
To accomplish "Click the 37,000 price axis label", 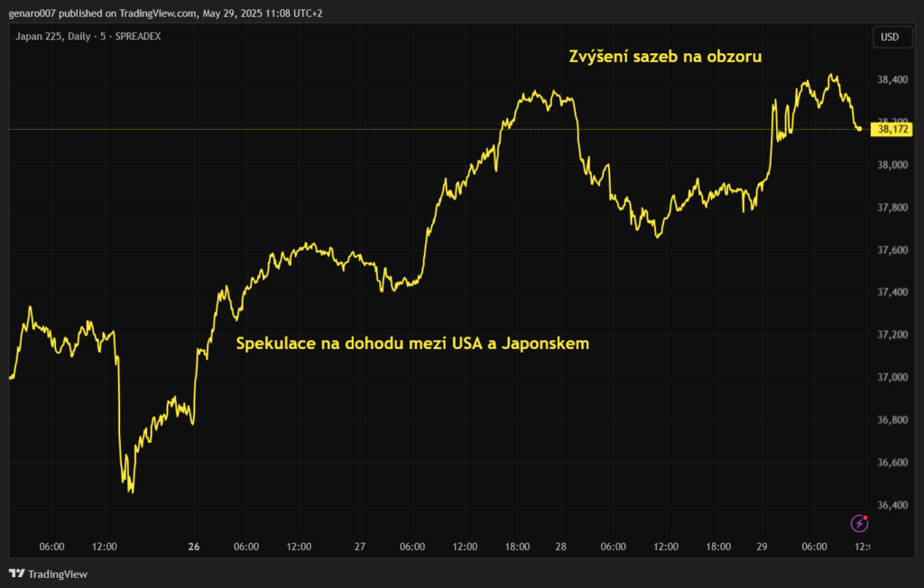I will coord(892,377).
